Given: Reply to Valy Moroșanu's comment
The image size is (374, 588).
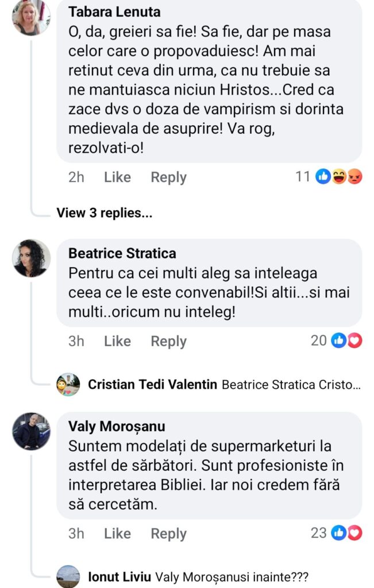Looking at the screenshot, I should 168,533.
